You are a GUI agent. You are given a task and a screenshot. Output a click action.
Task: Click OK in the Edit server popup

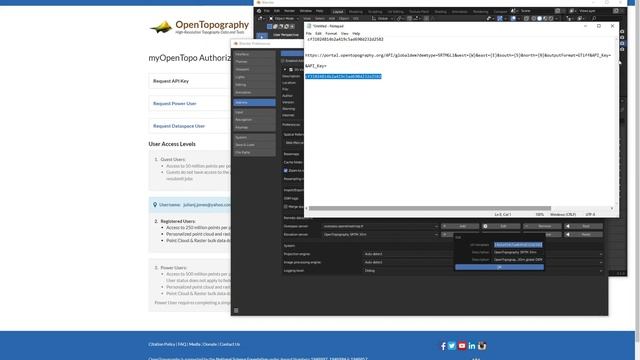coord(500,267)
